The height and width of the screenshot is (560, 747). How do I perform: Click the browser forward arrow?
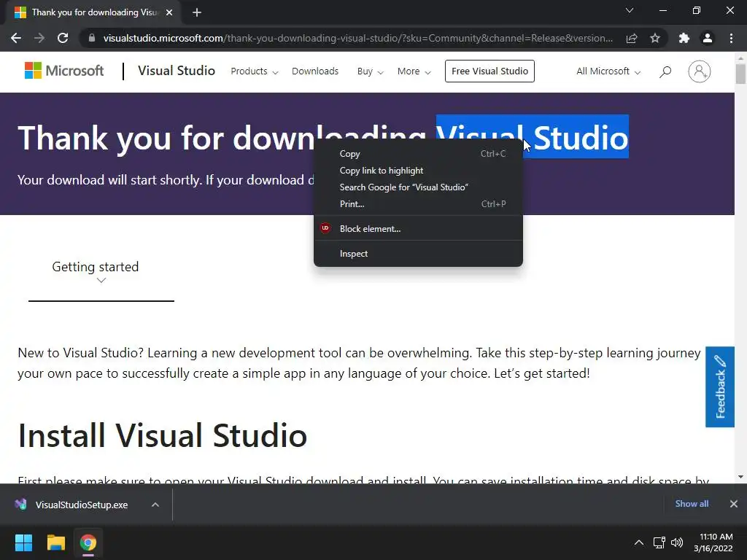[x=39, y=38]
